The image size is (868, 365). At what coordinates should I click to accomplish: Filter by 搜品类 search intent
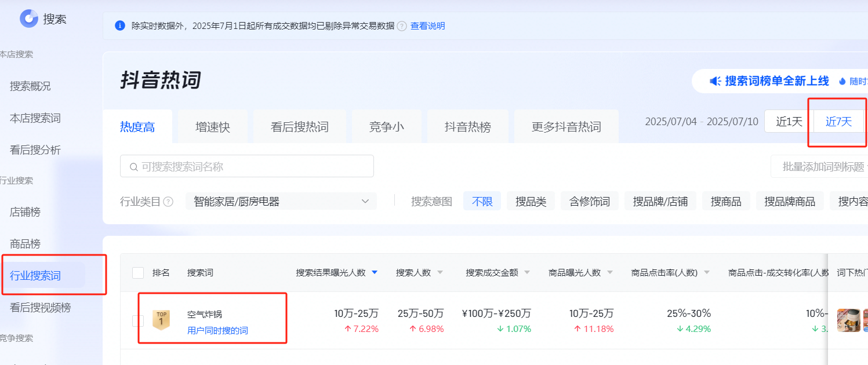click(531, 202)
